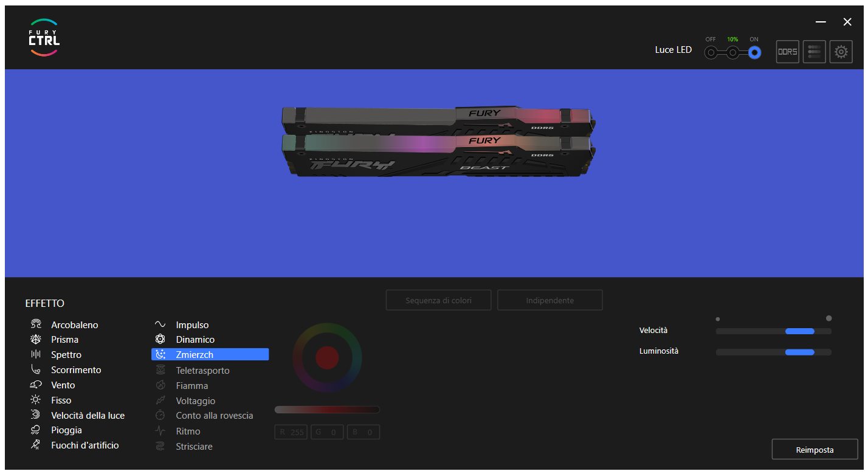The image size is (868, 474).
Task: Close the FURY CTRL window
Action: (x=847, y=22)
